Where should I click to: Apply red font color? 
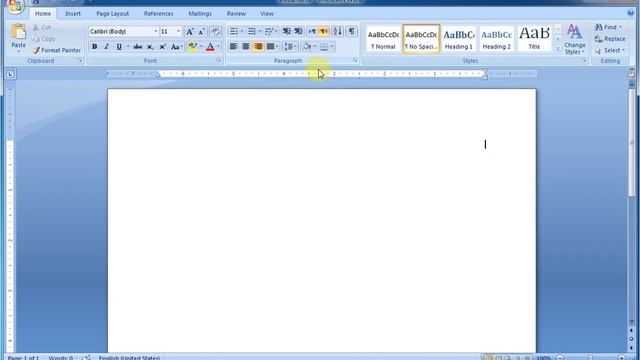click(x=210, y=47)
